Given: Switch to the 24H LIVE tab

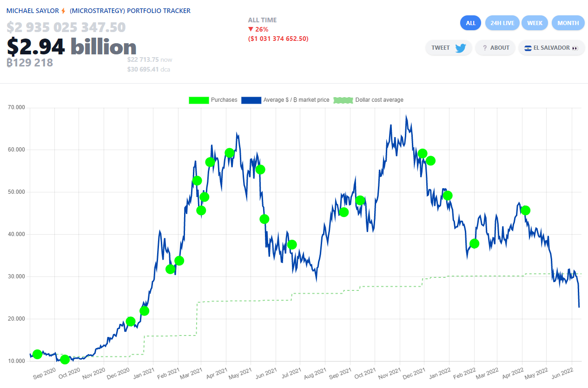Looking at the screenshot, I should (502, 23).
